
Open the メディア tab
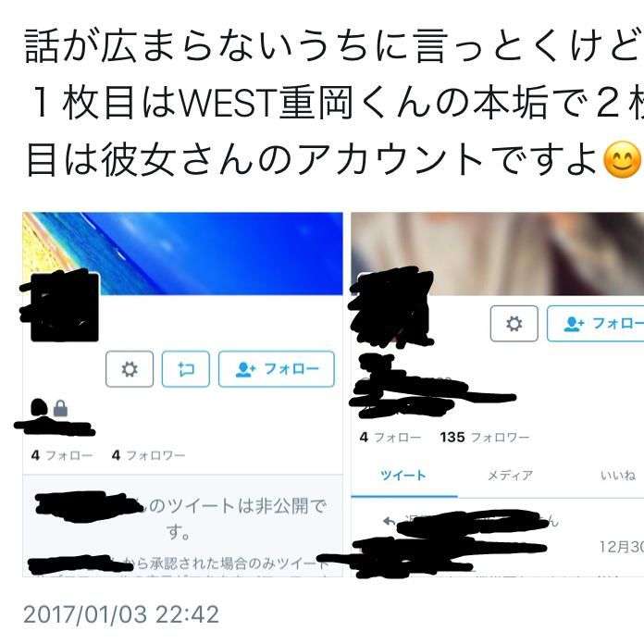510,476
